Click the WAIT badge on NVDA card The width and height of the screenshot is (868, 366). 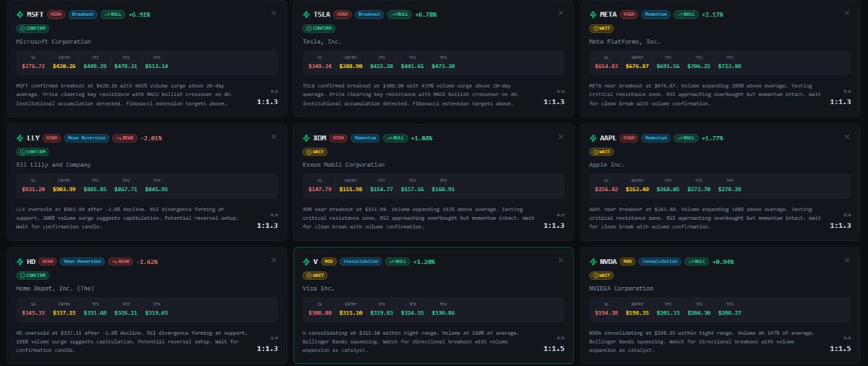602,276
